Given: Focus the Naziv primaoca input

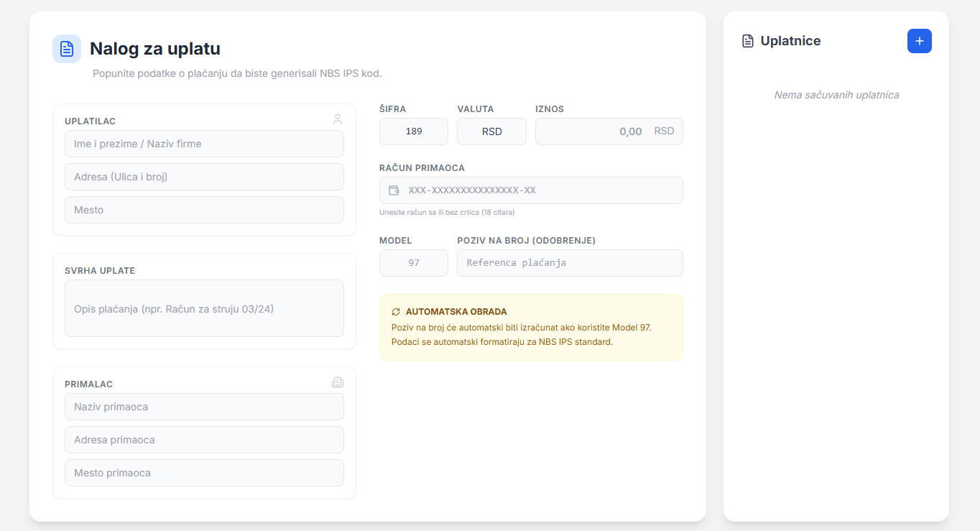Looking at the screenshot, I should click(x=204, y=407).
